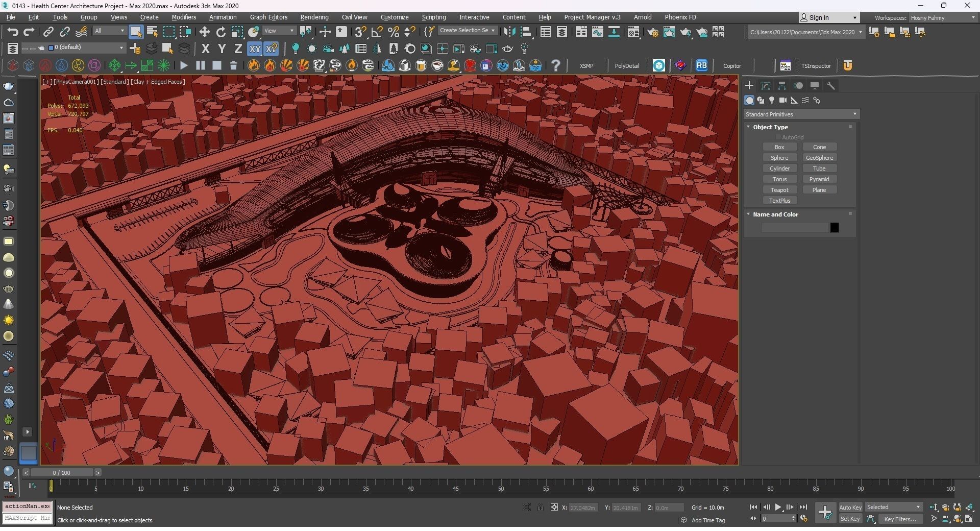
Task: Activate the Select and Rotate tool
Action: 220,32
